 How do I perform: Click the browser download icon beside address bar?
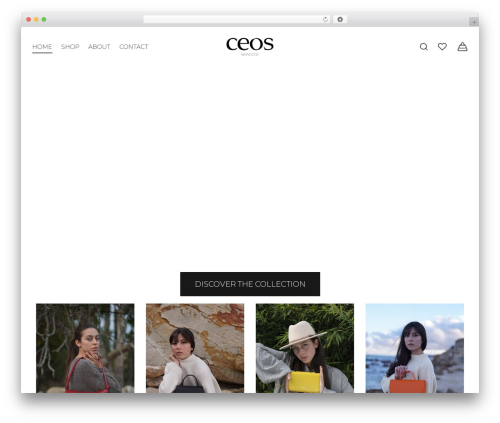tap(340, 20)
